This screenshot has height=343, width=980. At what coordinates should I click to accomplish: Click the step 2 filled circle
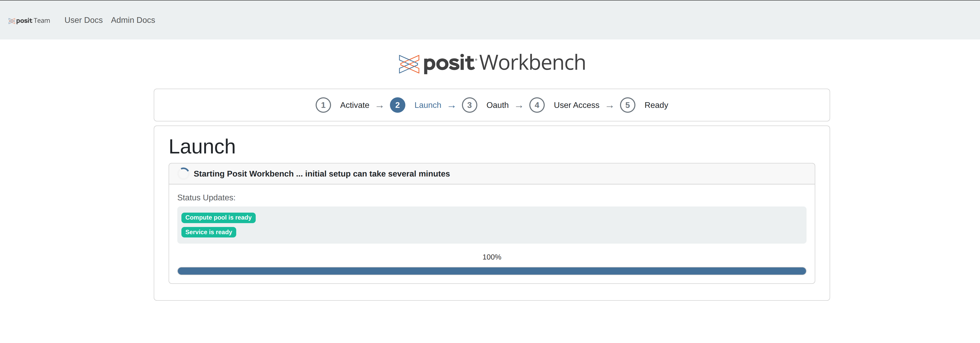[397, 105]
